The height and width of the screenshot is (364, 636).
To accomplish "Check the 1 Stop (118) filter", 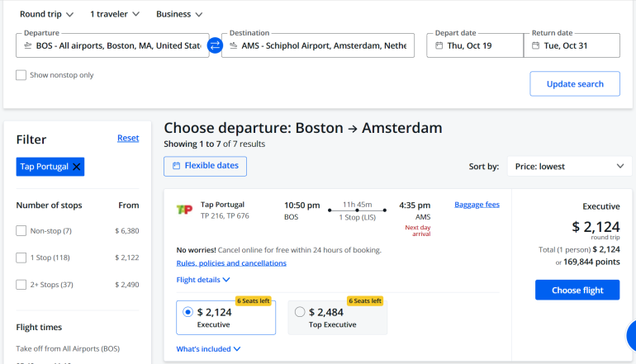I will (x=21, y=258).
